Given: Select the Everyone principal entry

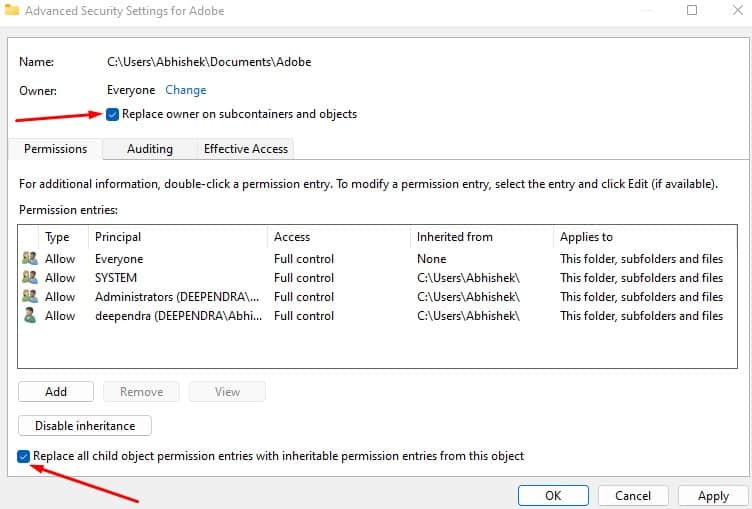Looking at the screenshot, I should tap(119, 259).
